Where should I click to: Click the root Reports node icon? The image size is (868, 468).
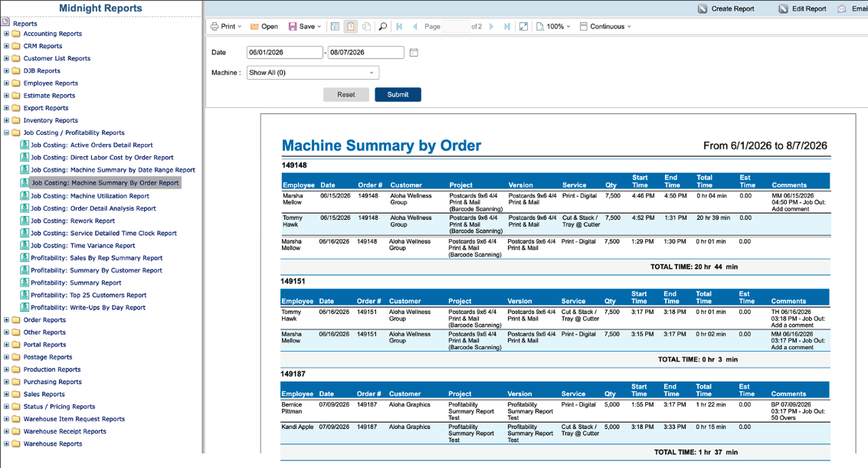pos(5,23)
